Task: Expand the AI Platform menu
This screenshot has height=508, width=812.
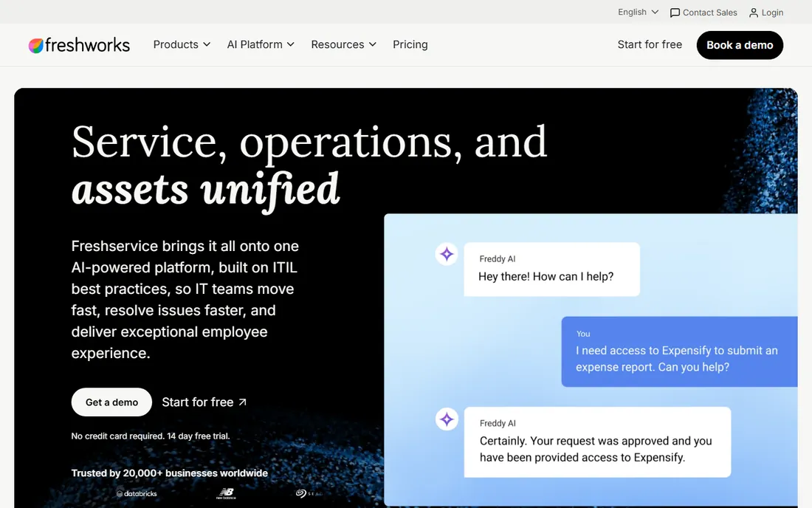Action: (x=261, y=44)
